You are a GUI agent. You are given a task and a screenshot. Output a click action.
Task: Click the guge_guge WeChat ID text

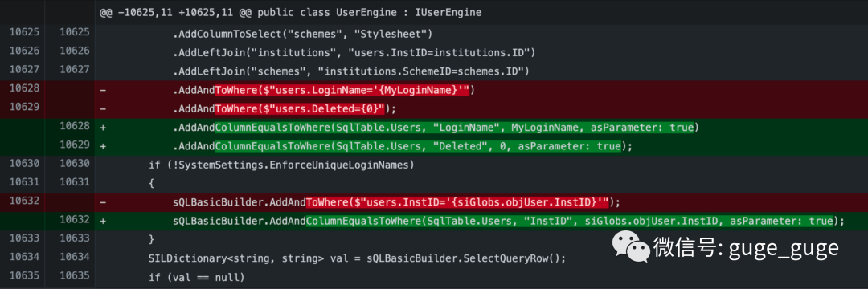point(784,246)
